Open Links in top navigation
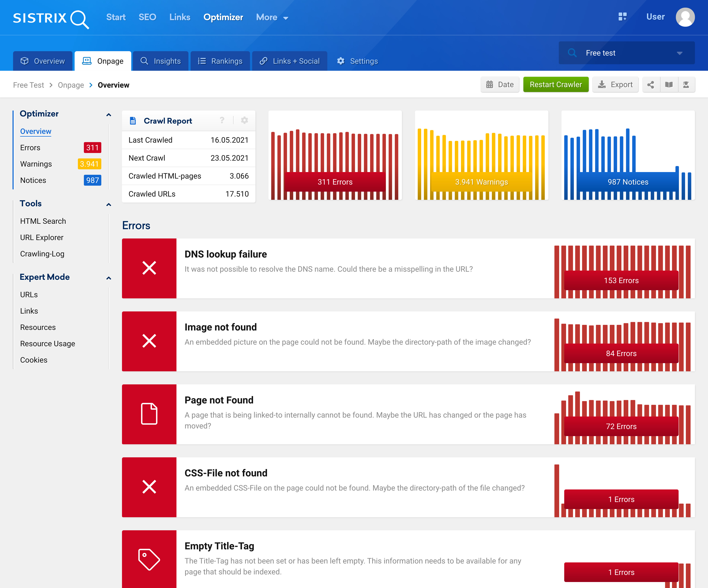This screenshot has width=708, height=588. pyautogui.click(x=180, y=17)
